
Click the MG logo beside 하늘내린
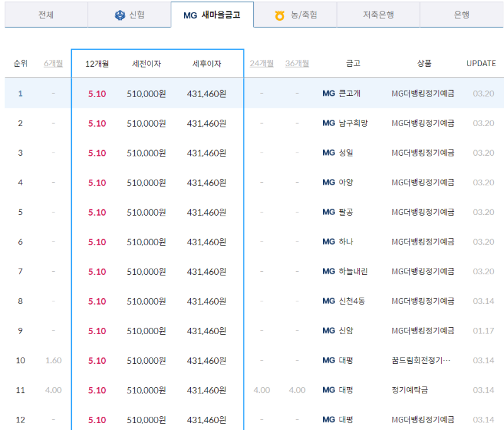(x=329, y=272)
